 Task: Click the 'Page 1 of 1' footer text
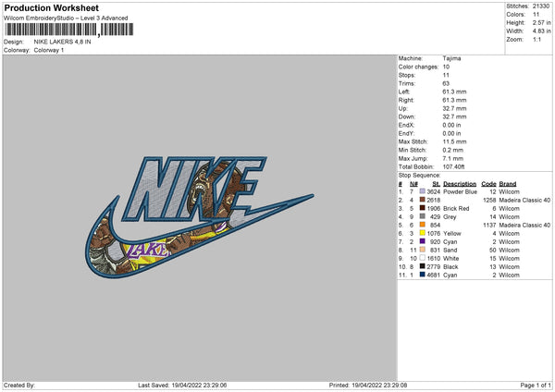point(536,386)
